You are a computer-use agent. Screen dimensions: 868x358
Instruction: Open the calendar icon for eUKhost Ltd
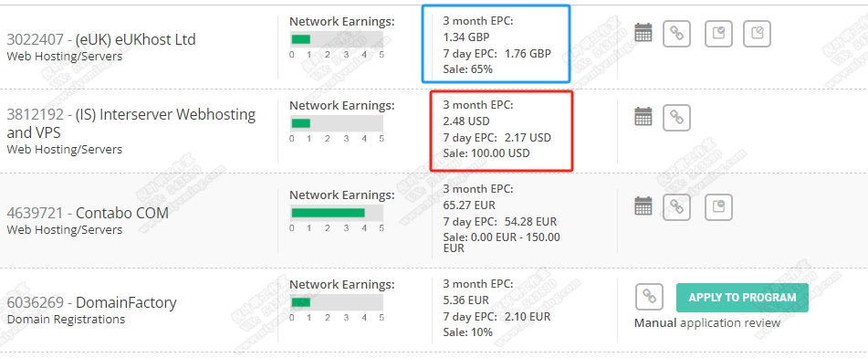coord(643,32)
